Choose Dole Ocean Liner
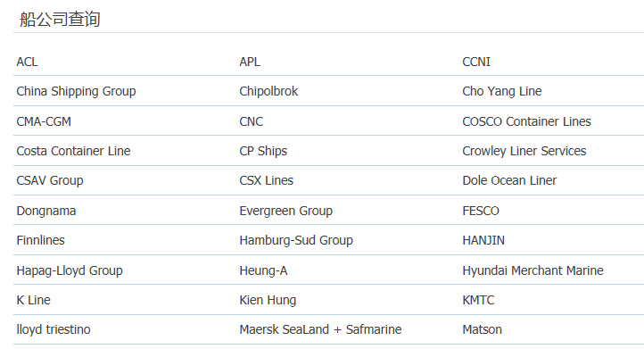 pos(509,180)
